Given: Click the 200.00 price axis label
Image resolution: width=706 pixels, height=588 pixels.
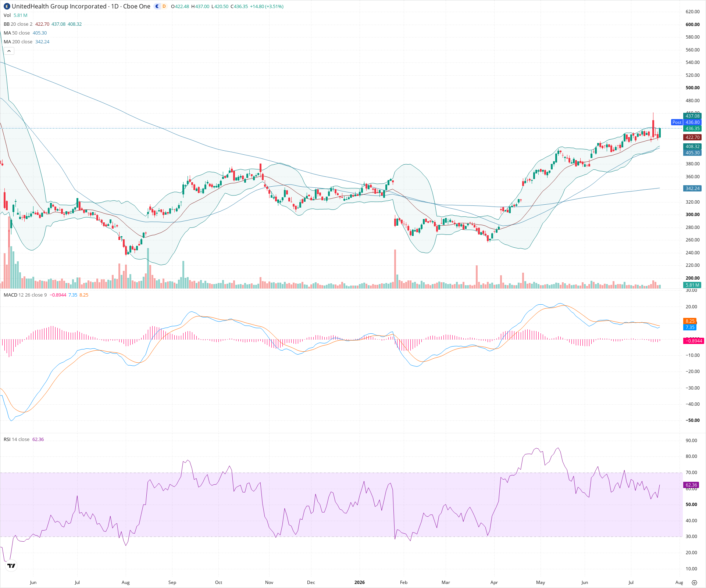Looking at the screenshot, I should point(693,278).
